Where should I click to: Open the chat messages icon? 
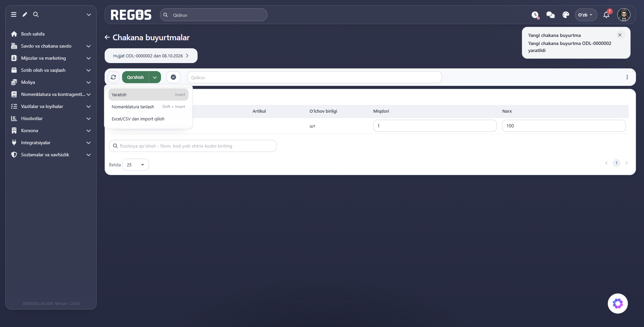point(550,15)
